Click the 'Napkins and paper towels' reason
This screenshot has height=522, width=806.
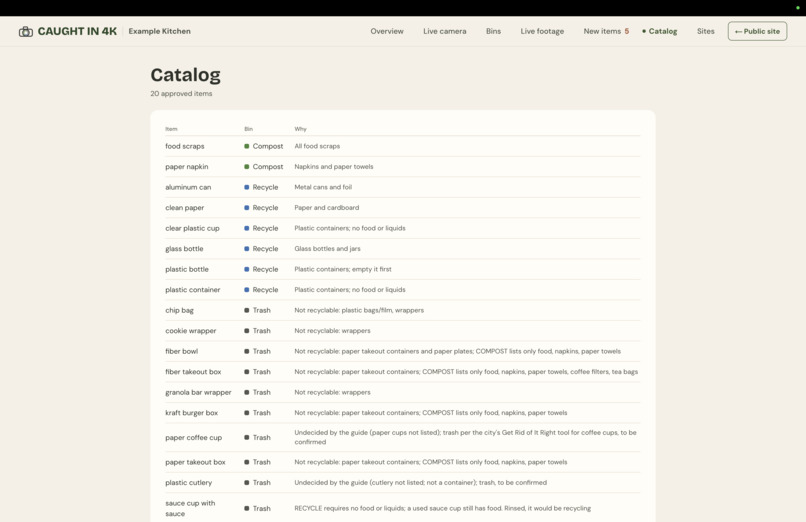tap(334, 167)
